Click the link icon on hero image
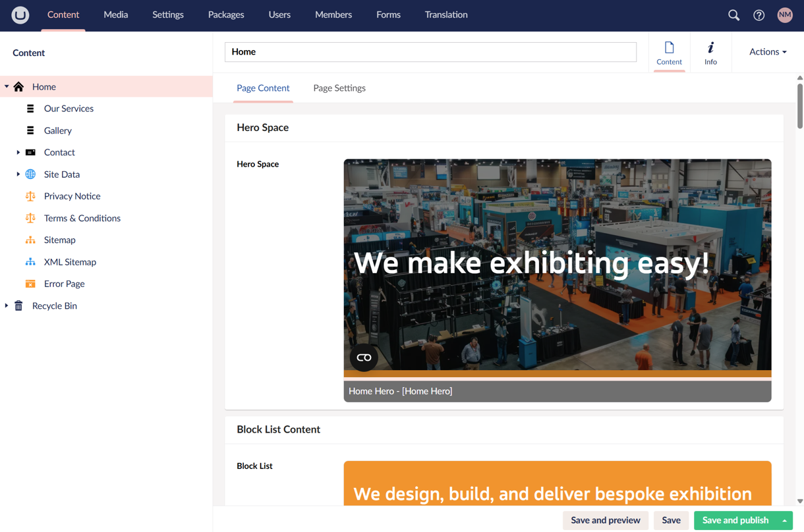Image resolution: width=804 pixels, height=532 pixels. [x=364, y=358]
